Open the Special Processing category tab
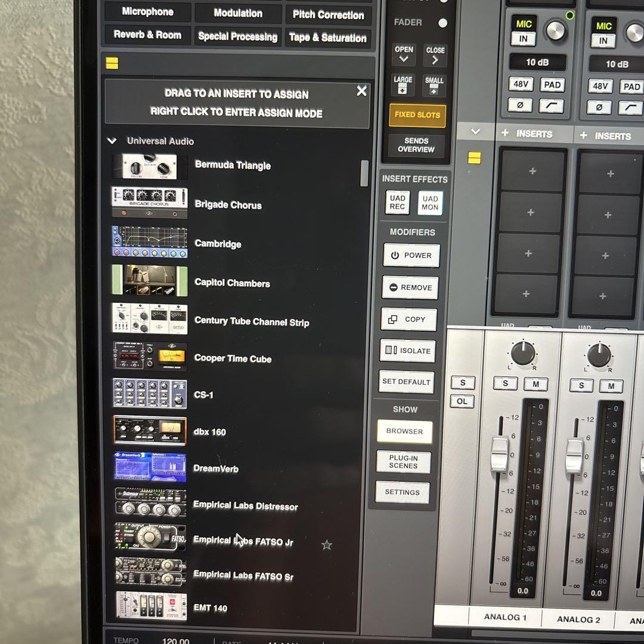 click(238, 36)
